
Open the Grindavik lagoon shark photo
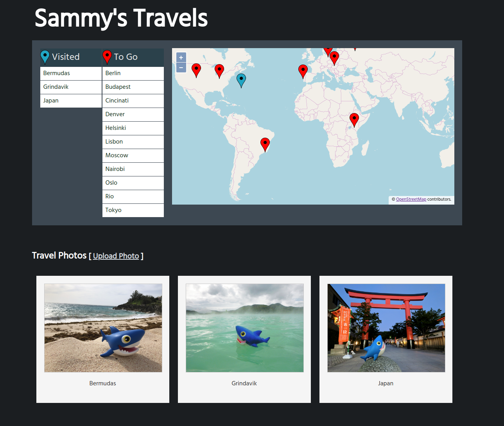(x=245, y=328)
